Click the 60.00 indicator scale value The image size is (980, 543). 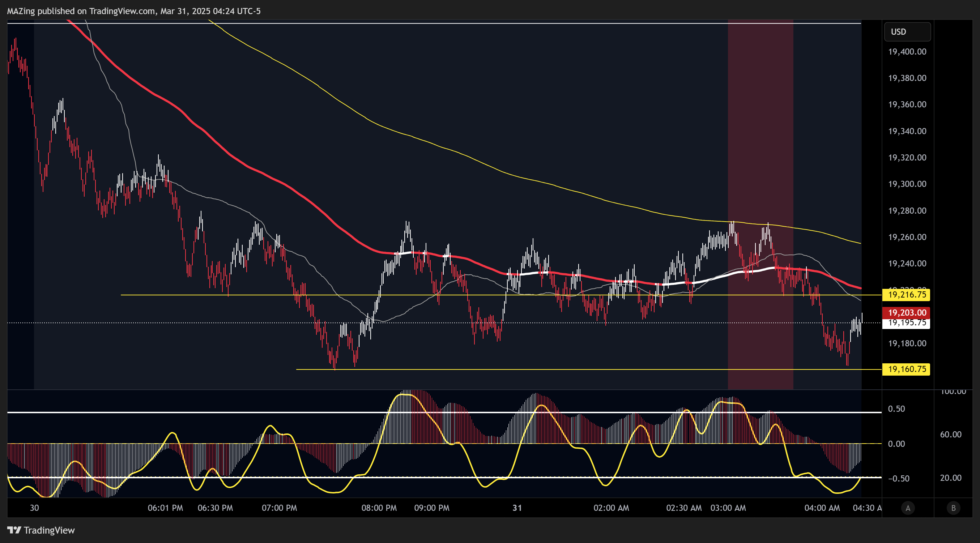[951, 435]
